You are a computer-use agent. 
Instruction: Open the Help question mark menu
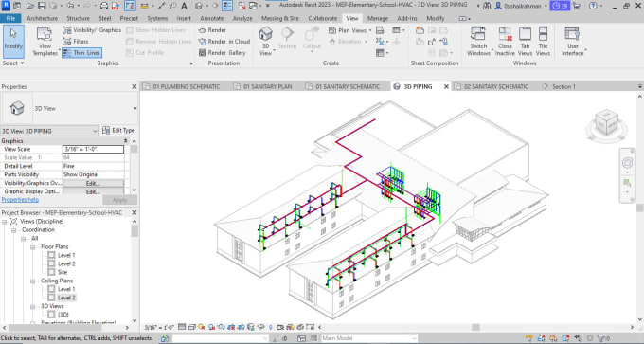pyautogui.click(x=593, y=6)
